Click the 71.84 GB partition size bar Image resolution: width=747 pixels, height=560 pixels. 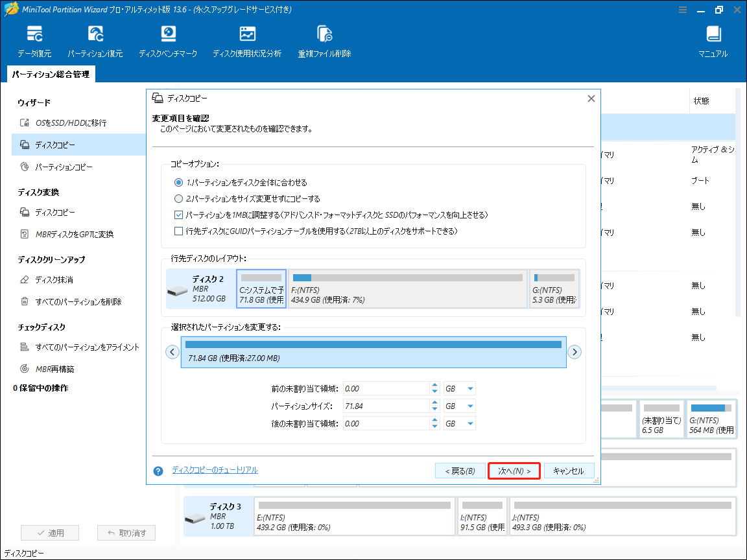click(373, 352)
